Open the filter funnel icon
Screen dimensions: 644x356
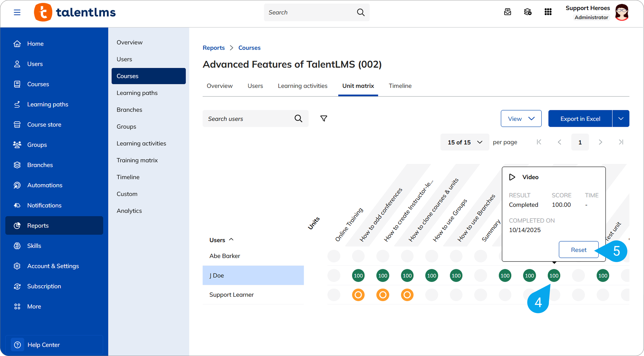(324, 119)
